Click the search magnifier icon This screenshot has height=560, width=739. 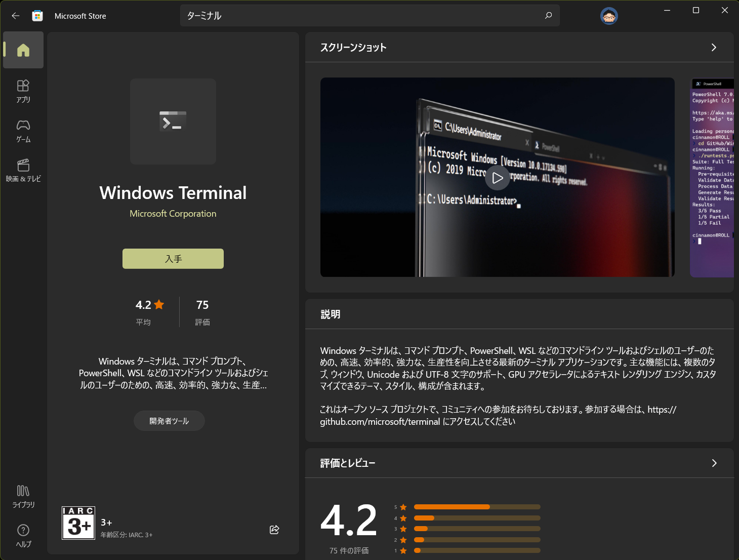(548, 16)
